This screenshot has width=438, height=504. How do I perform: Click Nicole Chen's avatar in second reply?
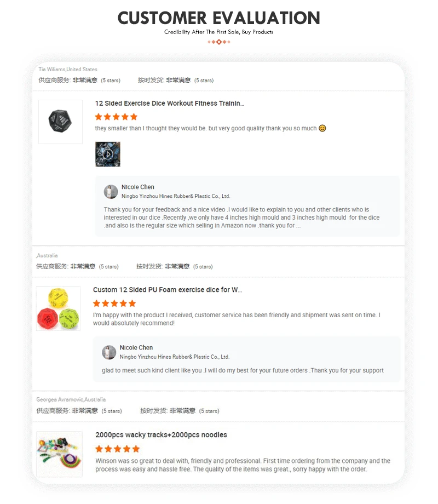[x=109, y=353]
